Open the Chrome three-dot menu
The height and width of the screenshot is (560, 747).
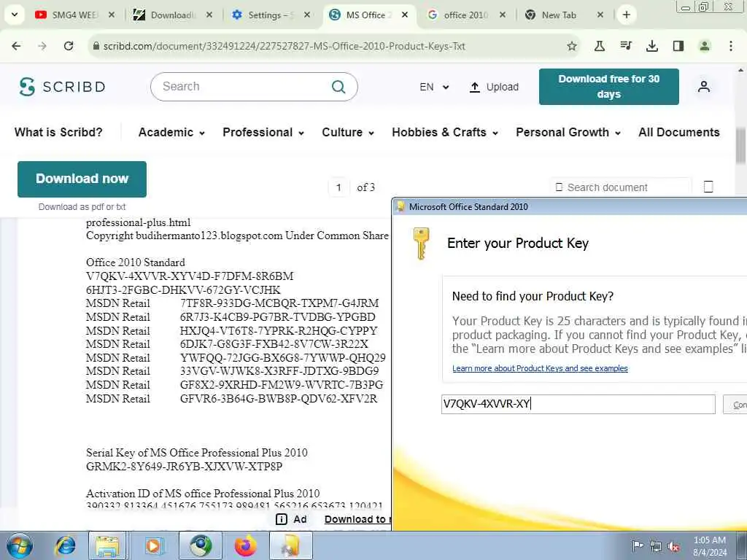[731, 46]
